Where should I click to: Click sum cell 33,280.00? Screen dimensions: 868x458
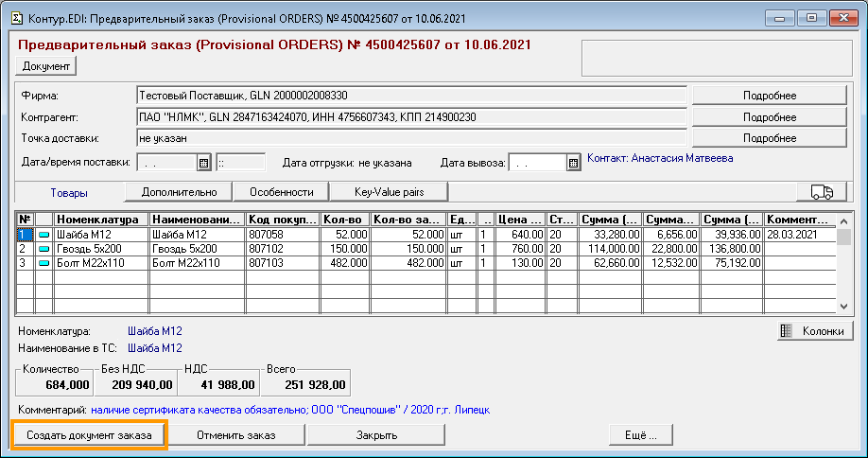pyautogui.click(x=611, y=235)
